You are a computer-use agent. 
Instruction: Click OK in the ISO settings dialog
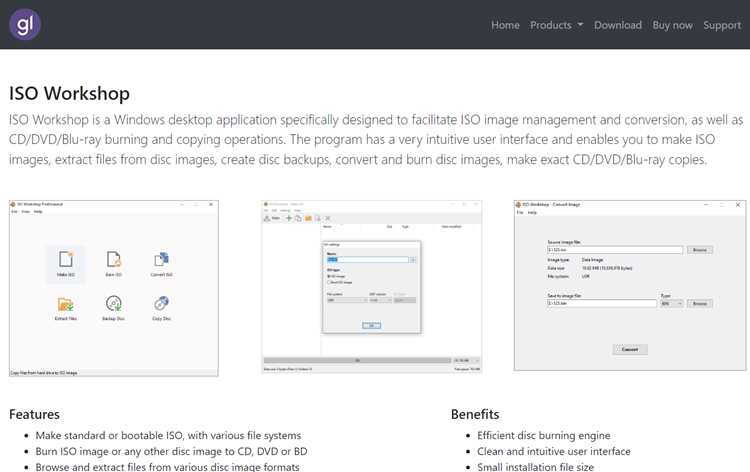click(371, 325)
